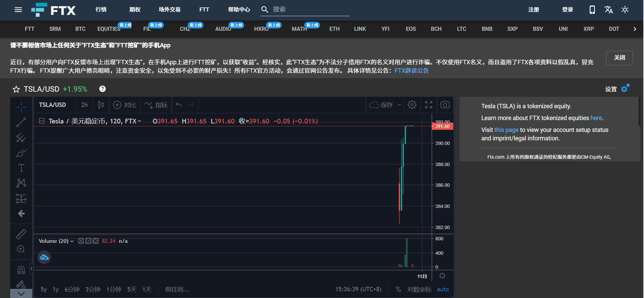Select the crosshair cursor tool
Viewport: 644px width, 298px height.
[x=21, y=107]
